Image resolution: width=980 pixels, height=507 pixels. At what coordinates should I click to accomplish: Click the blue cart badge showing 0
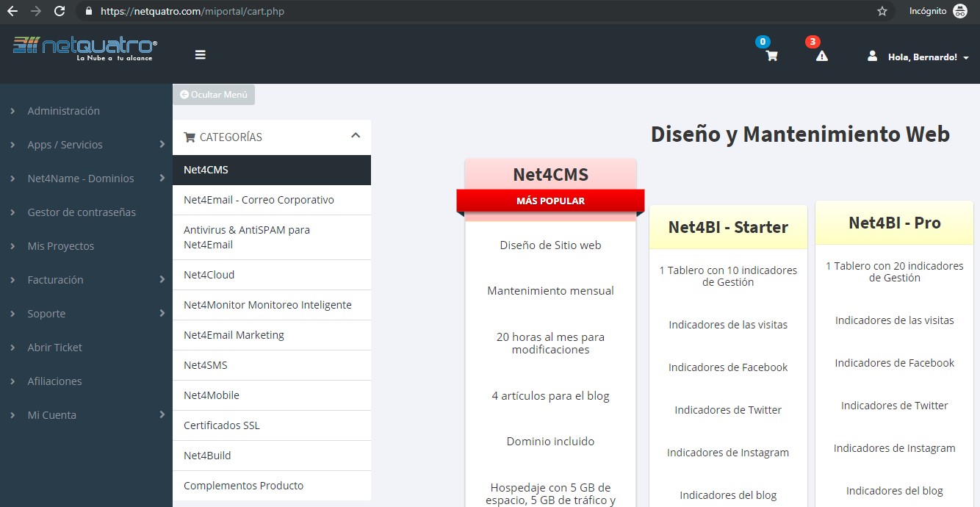(763, 42)
